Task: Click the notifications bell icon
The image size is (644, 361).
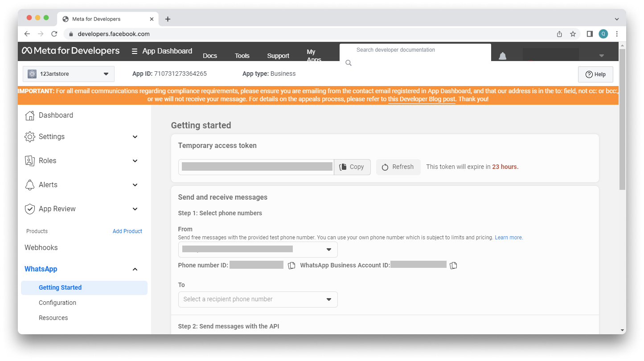Action: pyautogui.click(x=502, y=56)
